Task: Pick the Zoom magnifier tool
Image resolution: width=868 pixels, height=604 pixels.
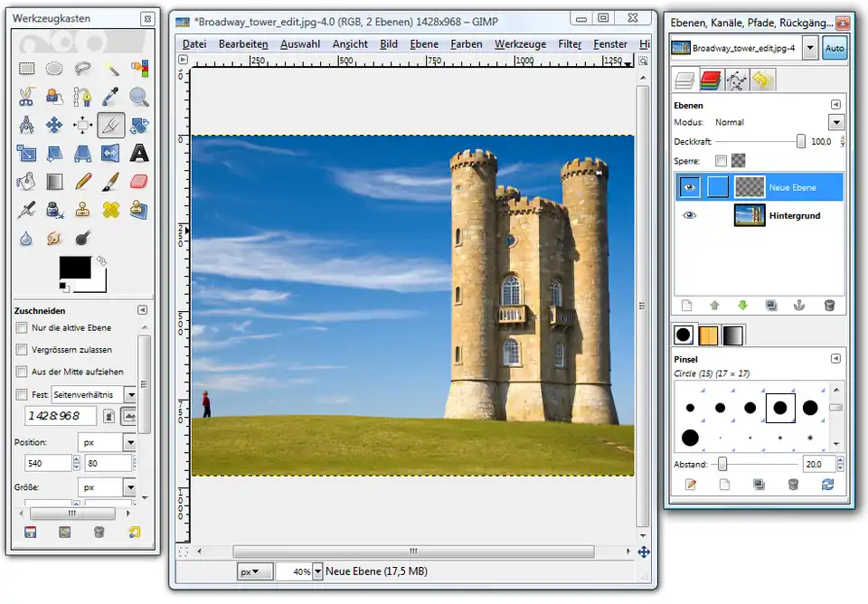Action: point(138,96)
